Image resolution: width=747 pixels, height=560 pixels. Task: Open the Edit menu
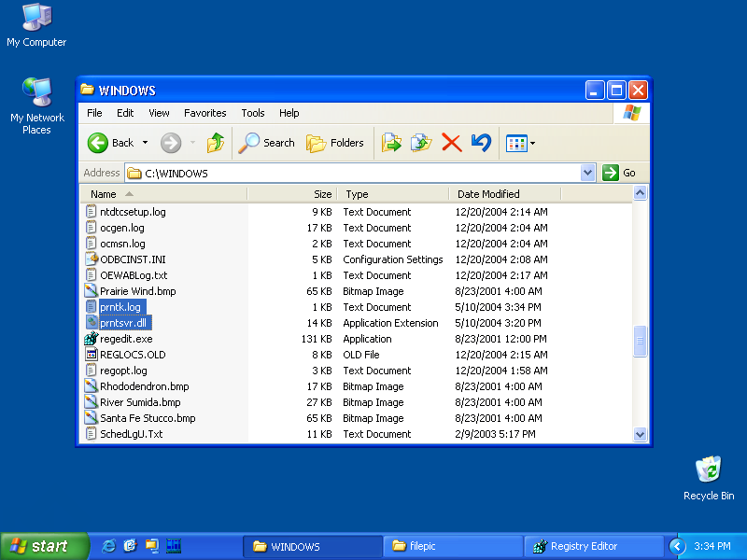(x=125, y=113)
